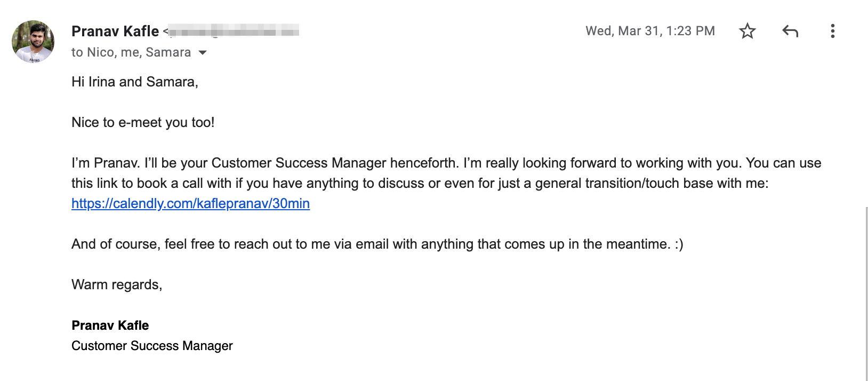Viewport: 868px width, 381px height.
Task: Open the three-dot more options menu
Action: (x=832, y=31)
